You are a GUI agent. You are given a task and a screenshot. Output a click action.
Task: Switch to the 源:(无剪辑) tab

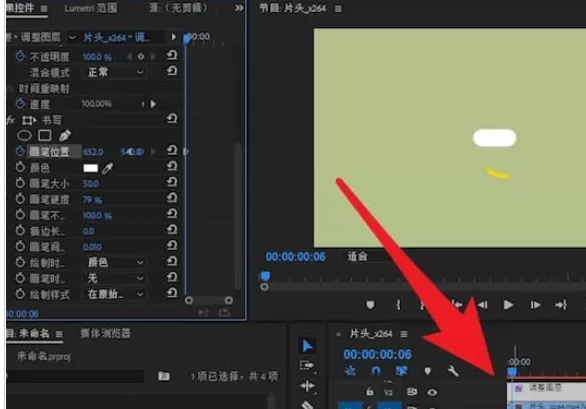pos(178,8)
